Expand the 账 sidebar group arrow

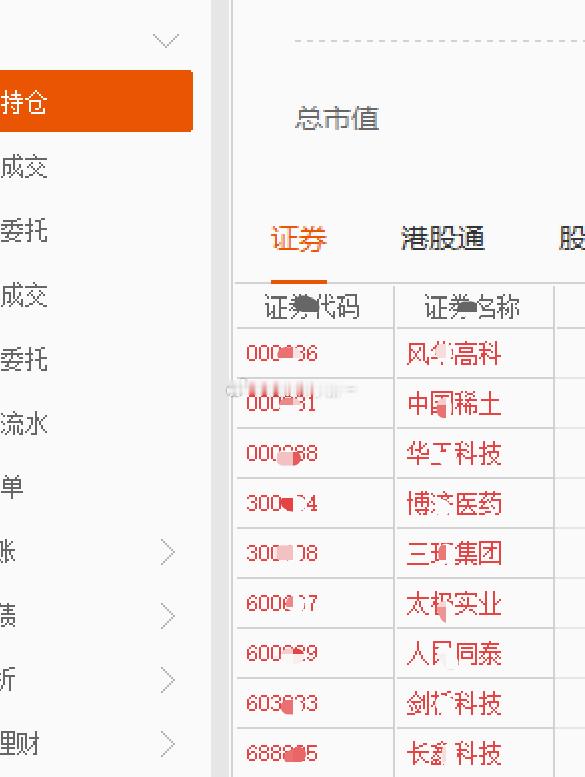pyautogui.click(x=168, y=553)
